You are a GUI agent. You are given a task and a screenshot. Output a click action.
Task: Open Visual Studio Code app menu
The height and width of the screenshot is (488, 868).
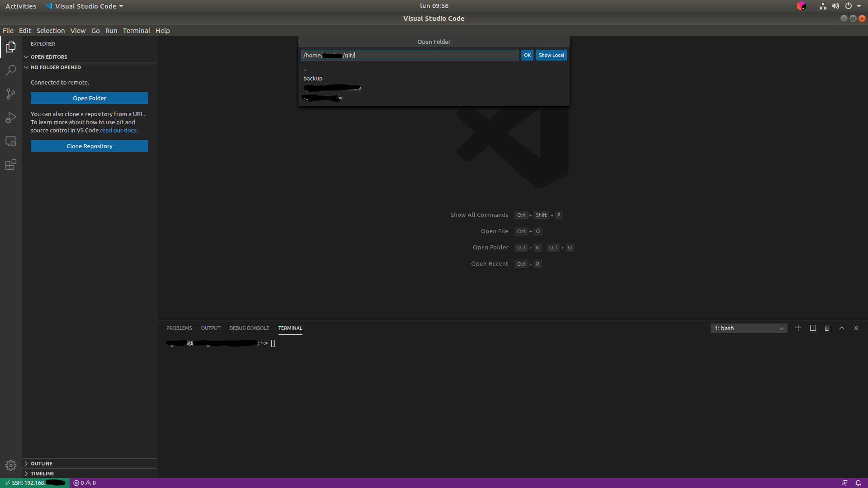85,6
